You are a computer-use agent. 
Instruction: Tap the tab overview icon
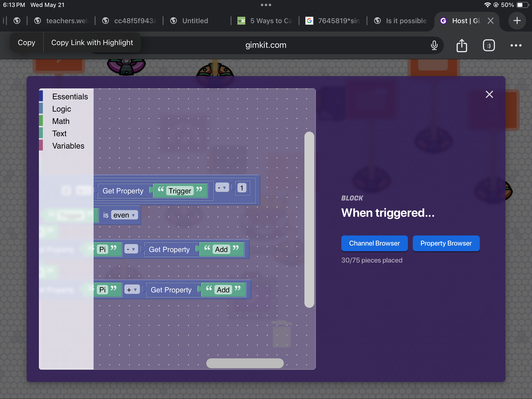click(x=489, y=45)
